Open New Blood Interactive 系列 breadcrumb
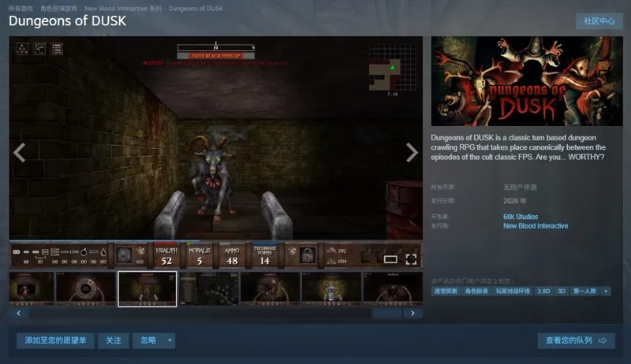 point(123,9)
